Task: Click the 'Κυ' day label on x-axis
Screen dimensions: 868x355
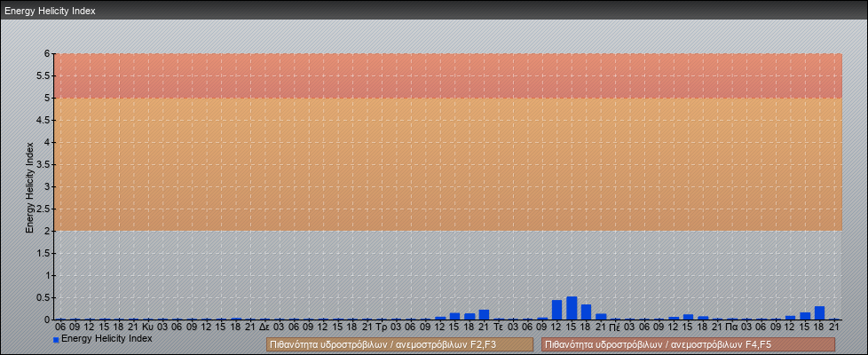Action: coord(148,327)
